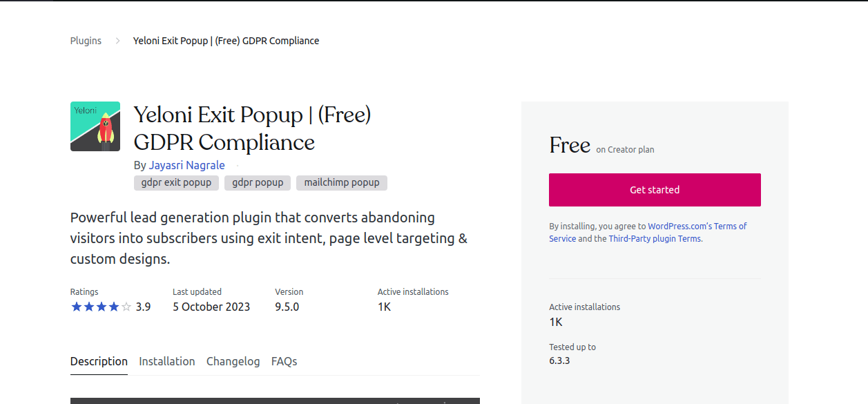Screen dimensions: 868x404
Task: Click the Get started button
Action: pyautogui.click(x=654, y=189)
